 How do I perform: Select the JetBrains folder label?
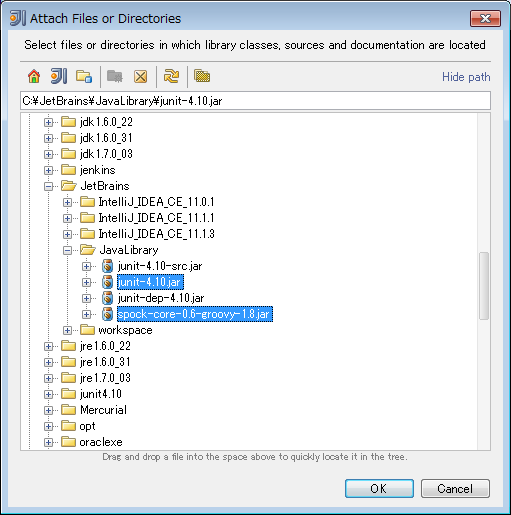(105, 186)
